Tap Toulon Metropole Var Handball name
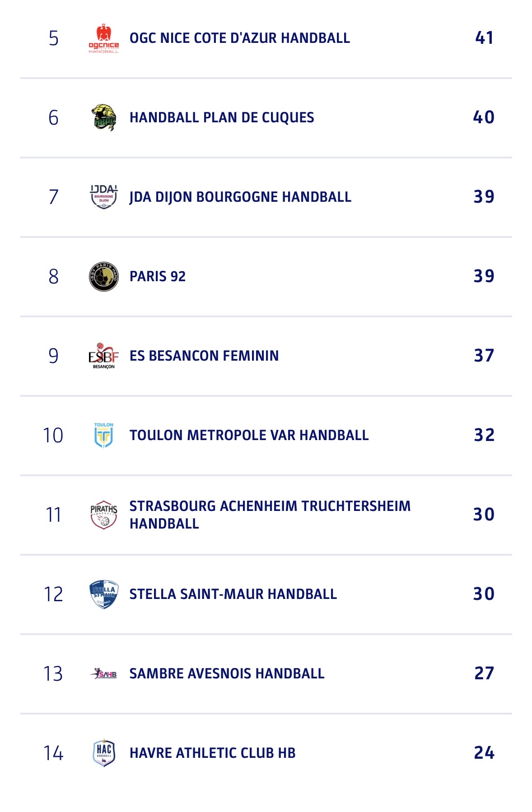Viewport: 532px width, 812px height. [249, 435]
